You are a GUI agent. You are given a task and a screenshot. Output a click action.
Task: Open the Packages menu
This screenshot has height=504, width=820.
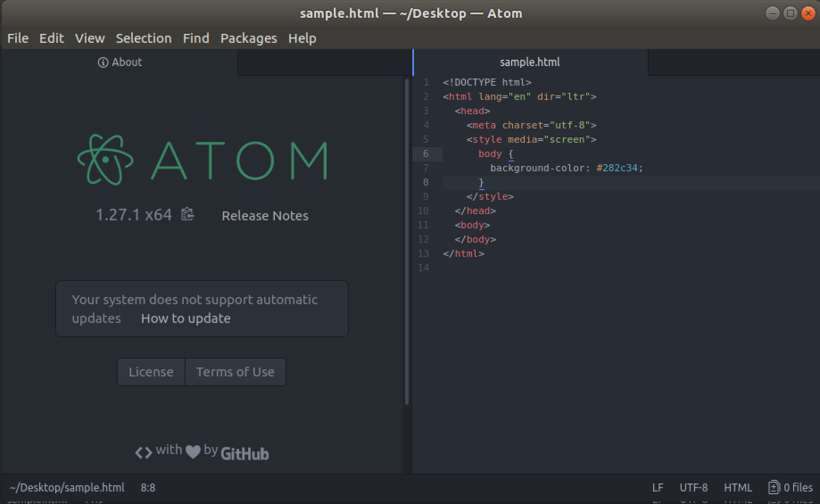(248, 38)
